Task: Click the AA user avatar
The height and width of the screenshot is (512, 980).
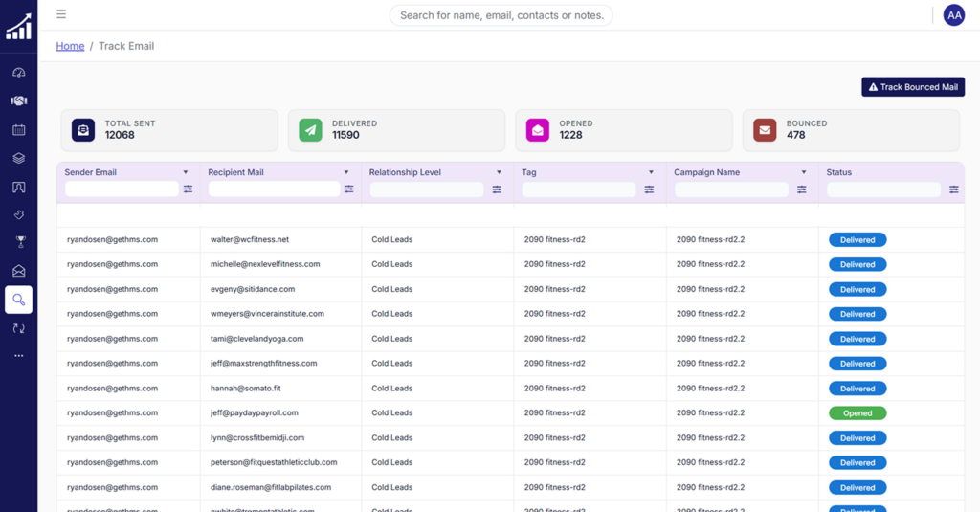Action: click(953, 15)
